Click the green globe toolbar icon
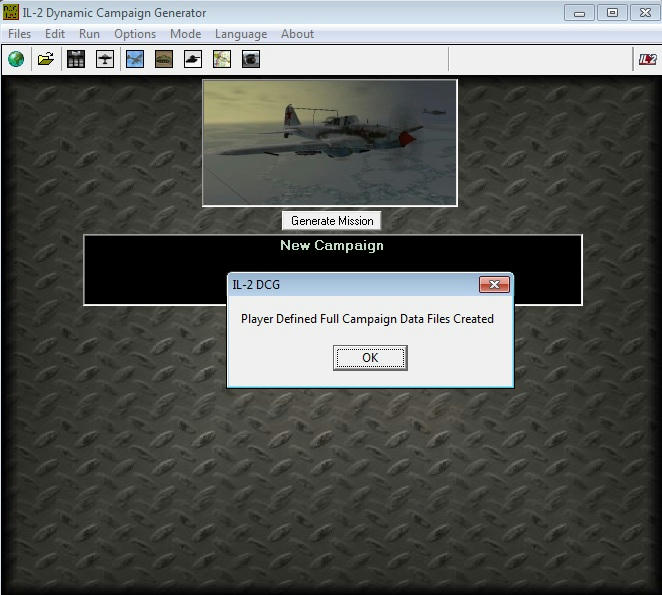 click(16, 59)
